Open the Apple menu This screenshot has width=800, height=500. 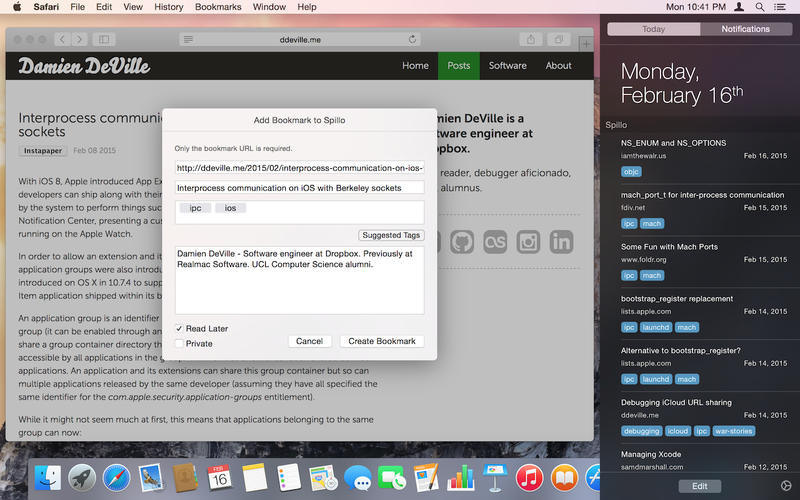tap(17, 7)
